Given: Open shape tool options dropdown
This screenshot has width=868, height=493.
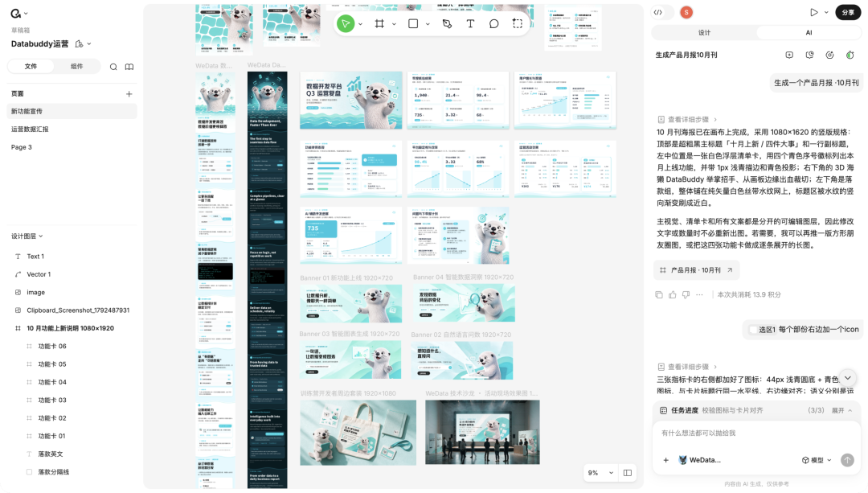Looking at the screenshot, I should click(x=428, y=24).
